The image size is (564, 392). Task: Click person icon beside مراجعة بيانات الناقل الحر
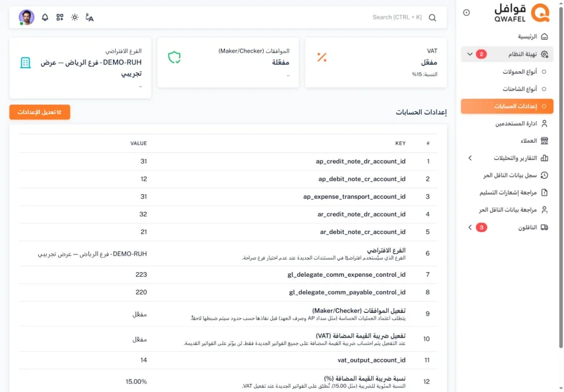coord(544,209)
